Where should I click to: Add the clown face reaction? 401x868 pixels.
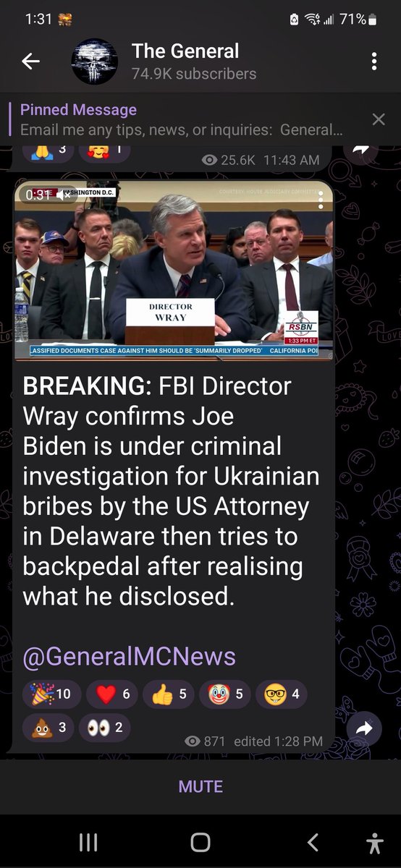[225, 694]
